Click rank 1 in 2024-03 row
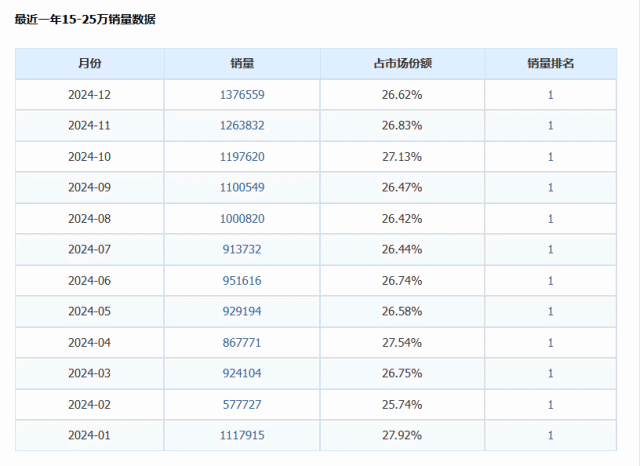 coord(551,373)
